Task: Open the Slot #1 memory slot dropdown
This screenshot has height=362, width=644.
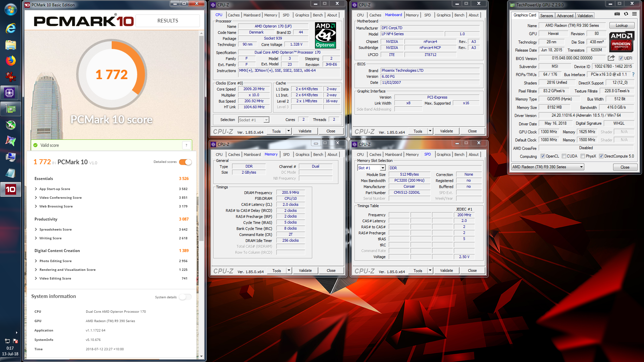Action: coord(371,168)
